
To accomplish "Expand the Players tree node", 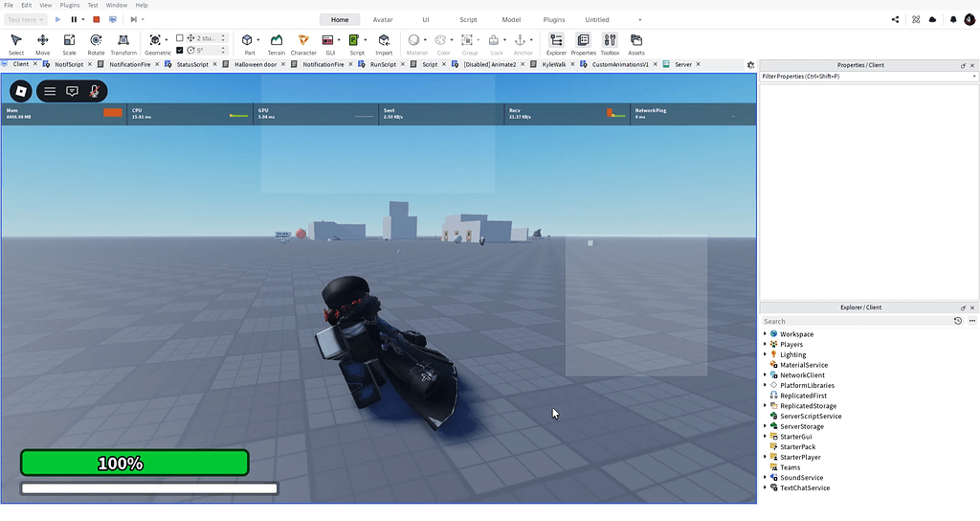I will (765, 344).
